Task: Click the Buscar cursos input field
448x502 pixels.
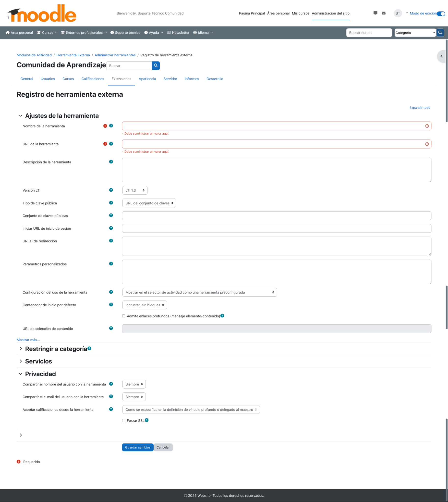Action: pos(369,33)
